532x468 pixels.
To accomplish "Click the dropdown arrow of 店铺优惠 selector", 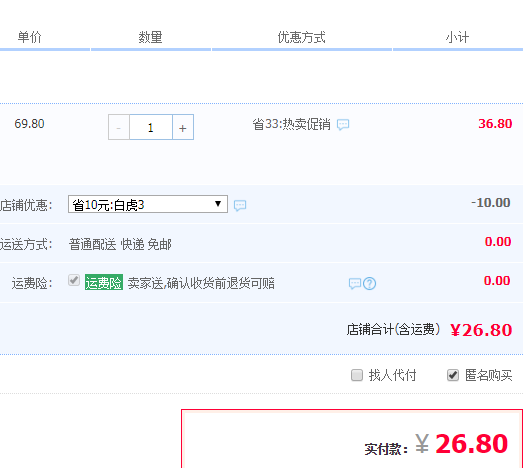I will coord(218,204).
